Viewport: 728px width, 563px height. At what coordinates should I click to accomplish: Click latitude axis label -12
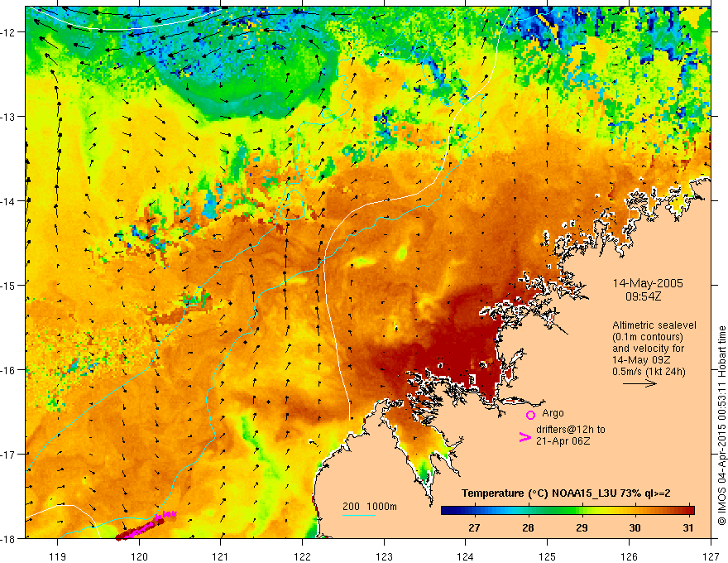[8, 32]
